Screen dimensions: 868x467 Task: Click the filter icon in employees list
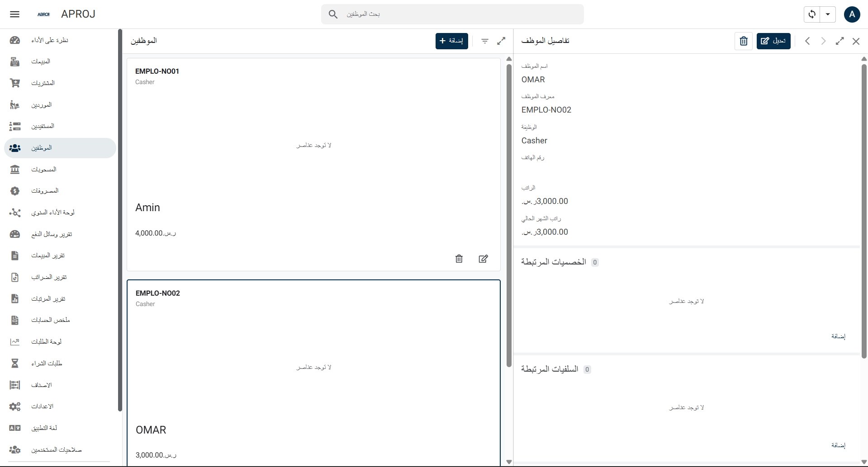(x=485, y=41)
